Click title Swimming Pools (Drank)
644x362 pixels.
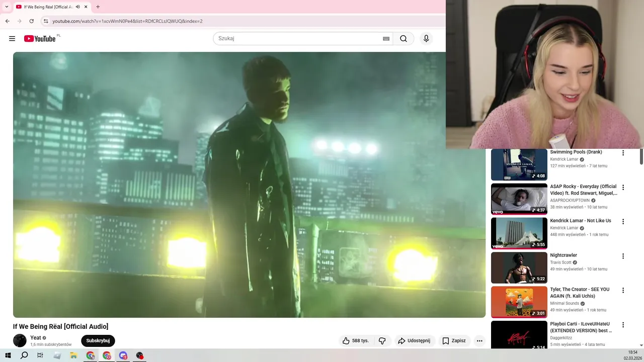coord(576,152)
